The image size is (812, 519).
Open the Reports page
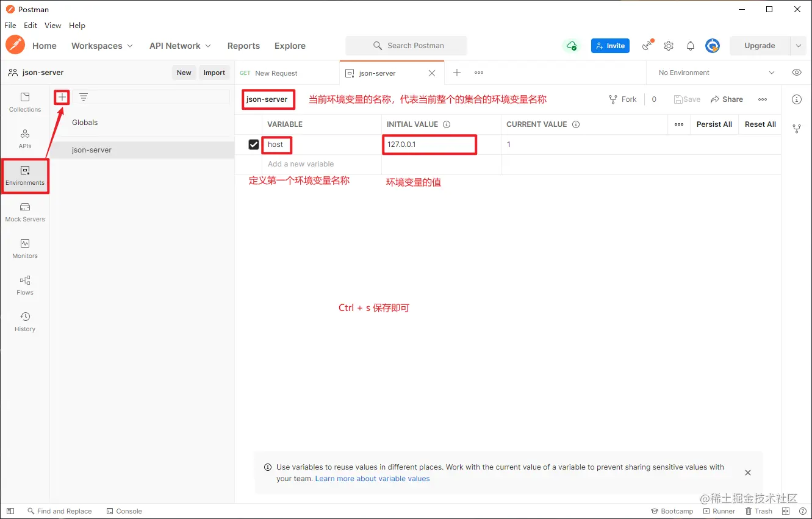tap(243, 46)
